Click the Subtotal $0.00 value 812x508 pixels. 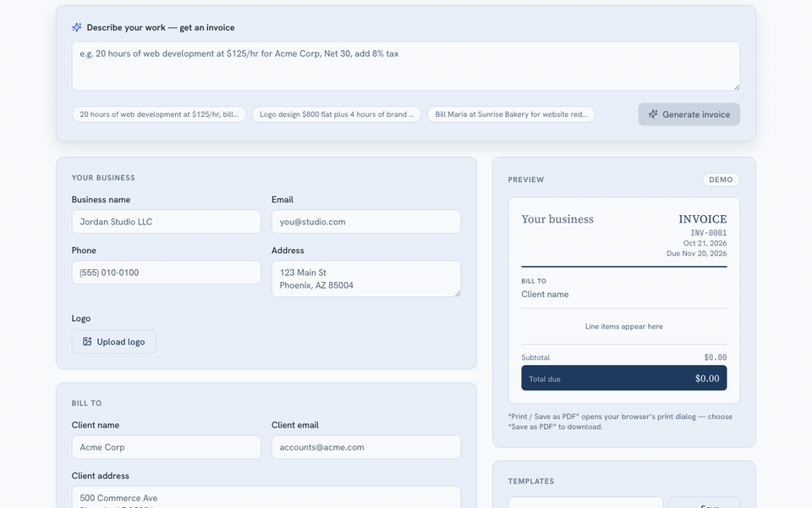716,357
